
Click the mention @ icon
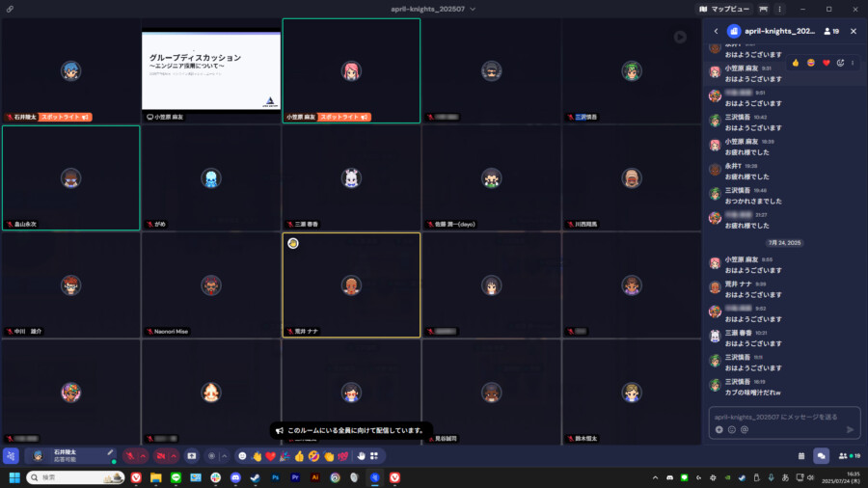[x=746, y=429]
